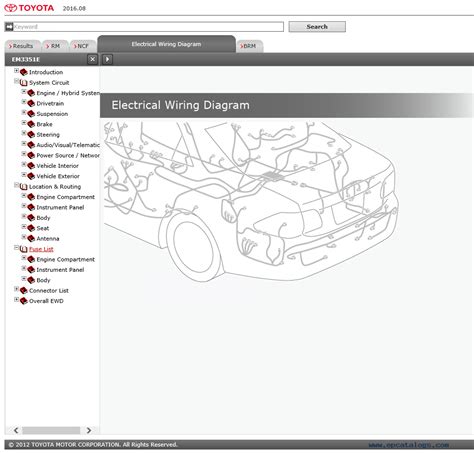The height and width of the screenshot is (453, 474).
Task: Click Body book icon under Fuse List
Action: click(31, 280)
